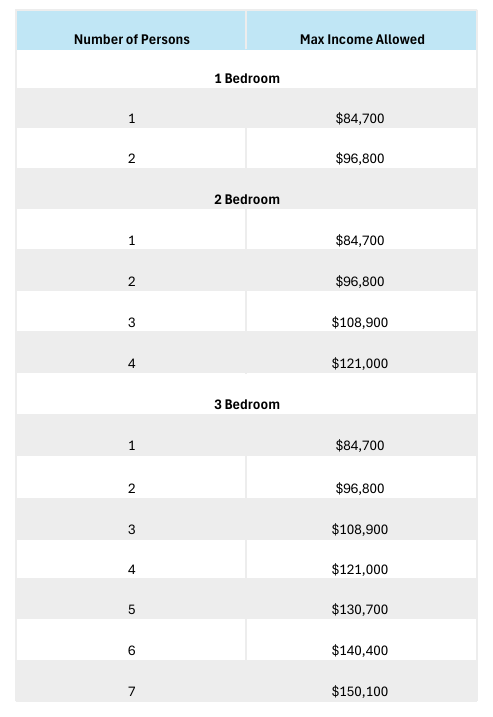Select the cell for 7 persons
Image resolution: width=493 pixels, height=717 pixels.
132,691
